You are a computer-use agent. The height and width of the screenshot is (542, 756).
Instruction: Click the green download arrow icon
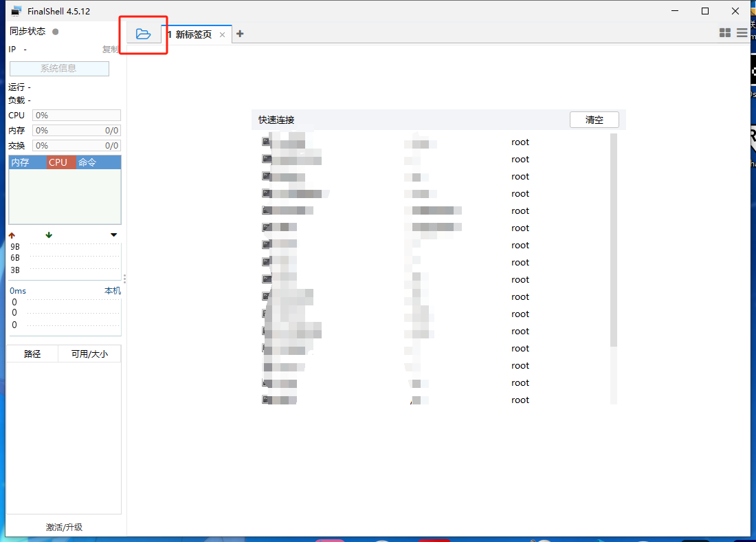[49, 235]
